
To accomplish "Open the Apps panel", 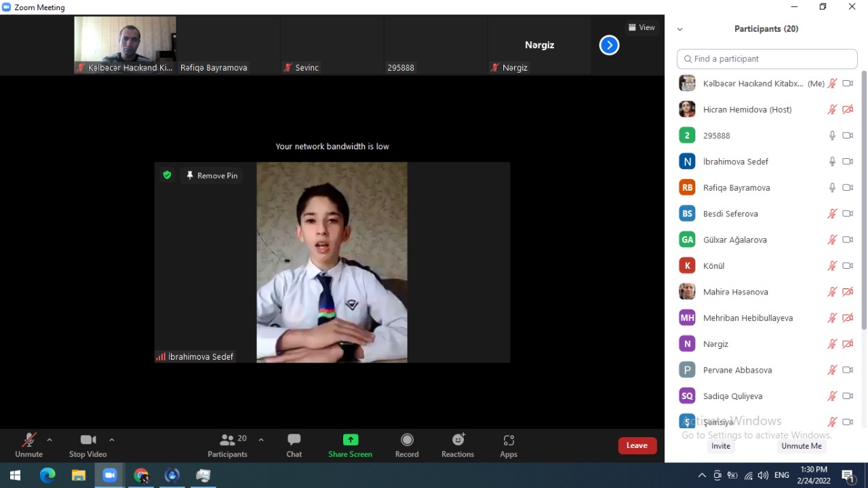I will tap(509, 445).
